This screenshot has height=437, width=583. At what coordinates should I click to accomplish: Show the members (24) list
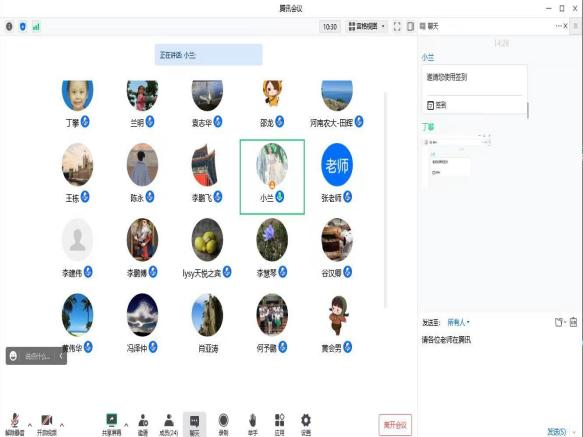tap(169, 424)
